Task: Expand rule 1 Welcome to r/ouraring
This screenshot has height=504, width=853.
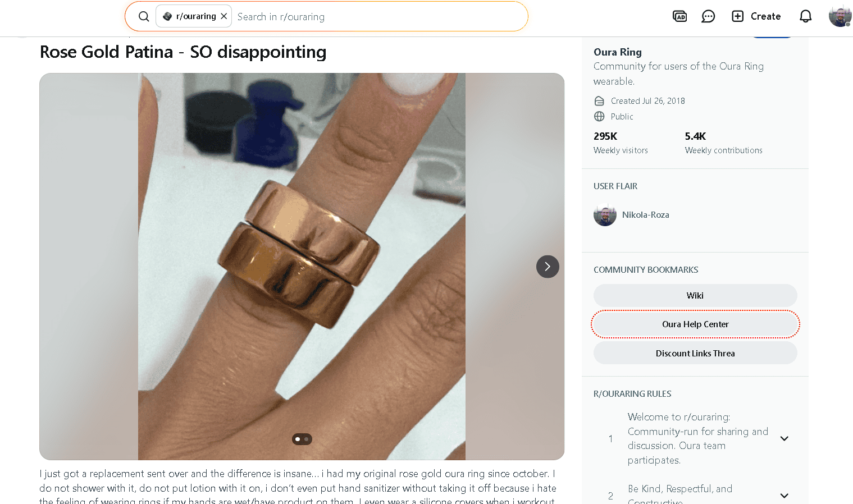Action: click(x=784, y=438)
